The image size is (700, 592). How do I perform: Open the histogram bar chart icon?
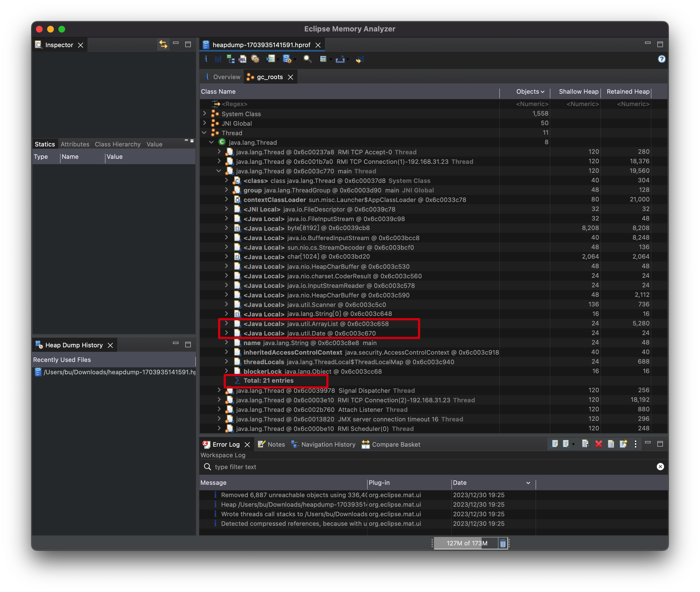tap(218, 59)
